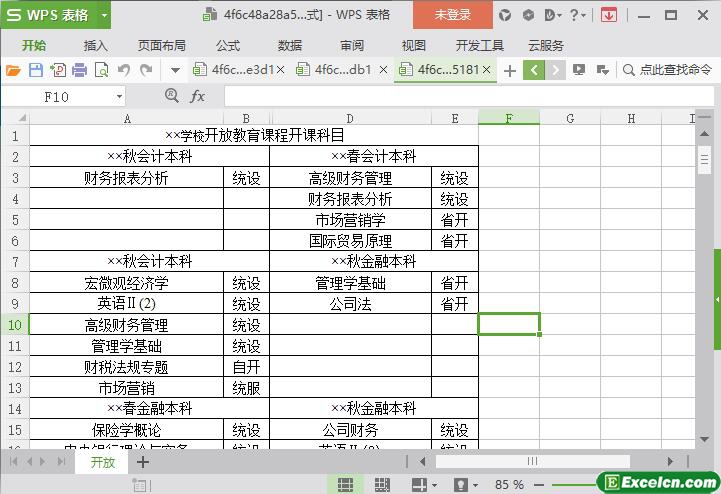Open the 开始 ribbon tab
Screen dimensions: 721x494
pyautogui.click(x=34, y=46)
